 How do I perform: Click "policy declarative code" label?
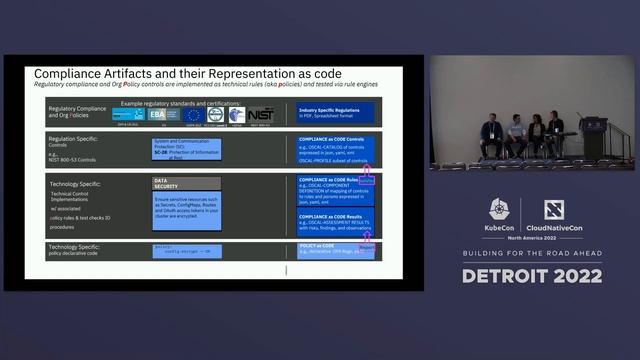click(73, 253)
